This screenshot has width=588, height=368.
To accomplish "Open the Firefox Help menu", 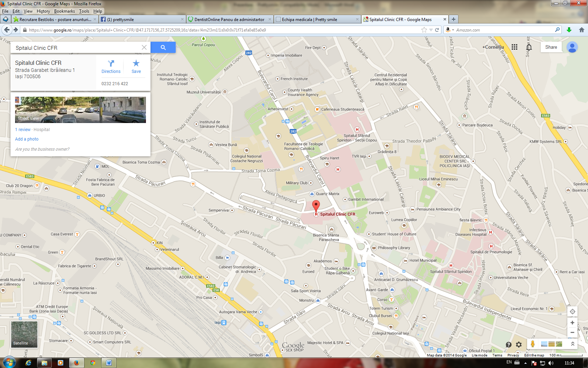I will (x=98, y=11).
